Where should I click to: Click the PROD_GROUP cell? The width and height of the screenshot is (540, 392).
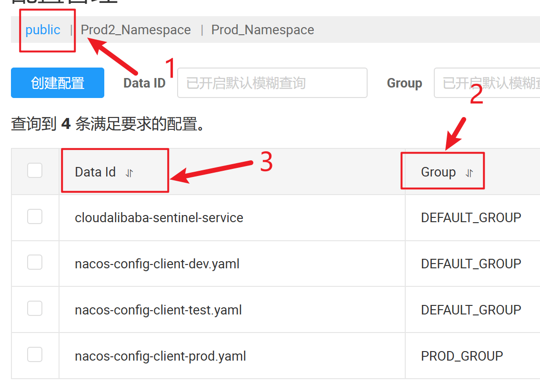click(462, 356)
